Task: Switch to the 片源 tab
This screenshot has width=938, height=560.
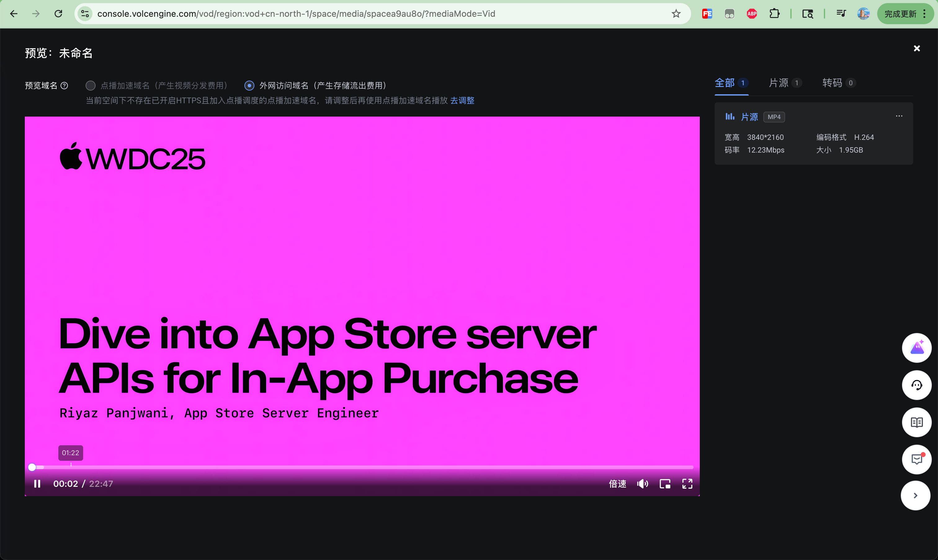Action: (x=779, y=83)
